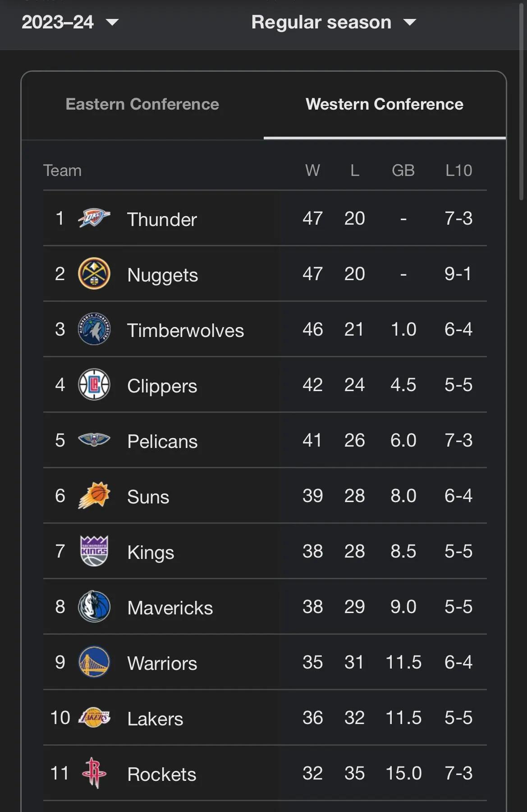Click the Rockets team logo
The width and height of the screenshot is (527, 812).
click(94, 773)
